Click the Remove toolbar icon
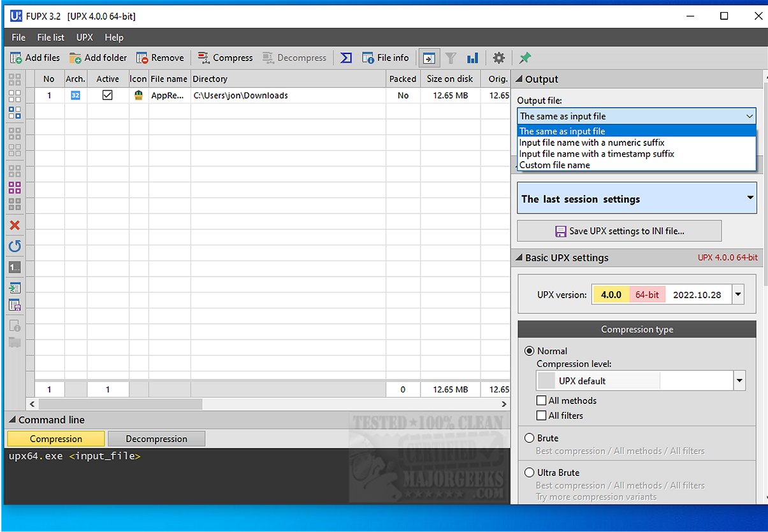The width and height of the screenshot is (768, 532). click(142, 58)
